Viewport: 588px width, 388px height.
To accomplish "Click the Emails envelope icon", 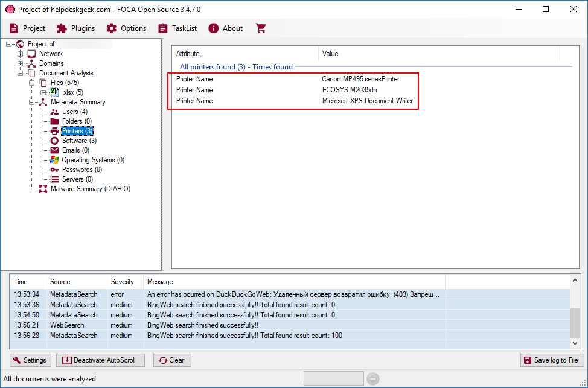I will tap(54, 151).
